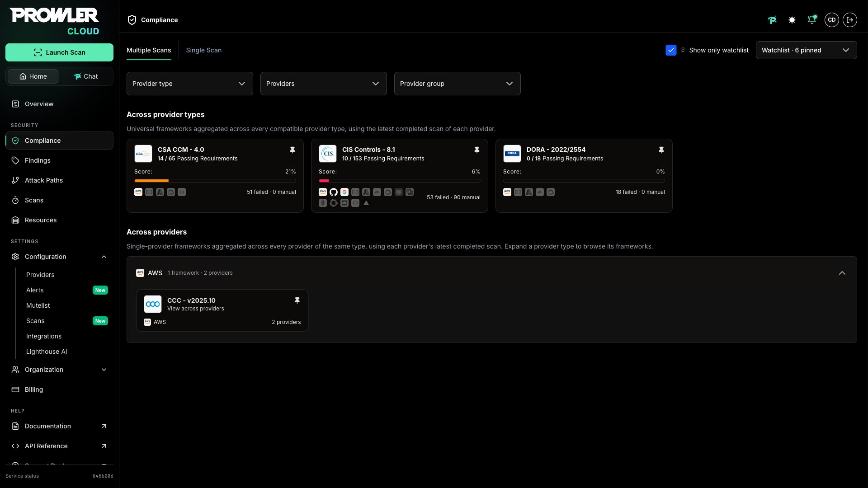The height and width of the screenshot is (488, 868).
Task: Click AWS provider icon in CSA CCM card
Action: [x=138, y=192]
